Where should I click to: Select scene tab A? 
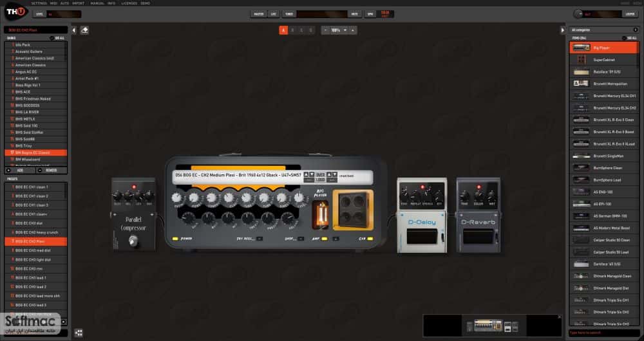(283, 30)
